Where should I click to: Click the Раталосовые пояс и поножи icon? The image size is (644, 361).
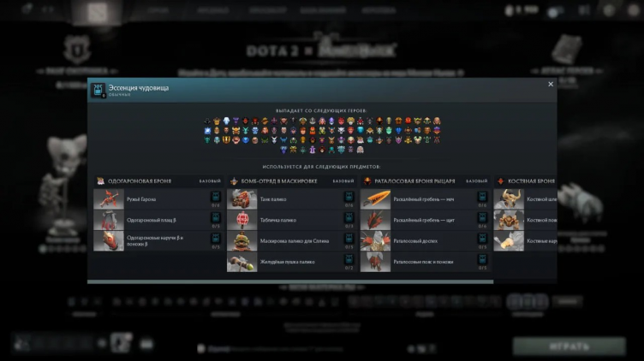pyautogui.click(x=375, y=262)
